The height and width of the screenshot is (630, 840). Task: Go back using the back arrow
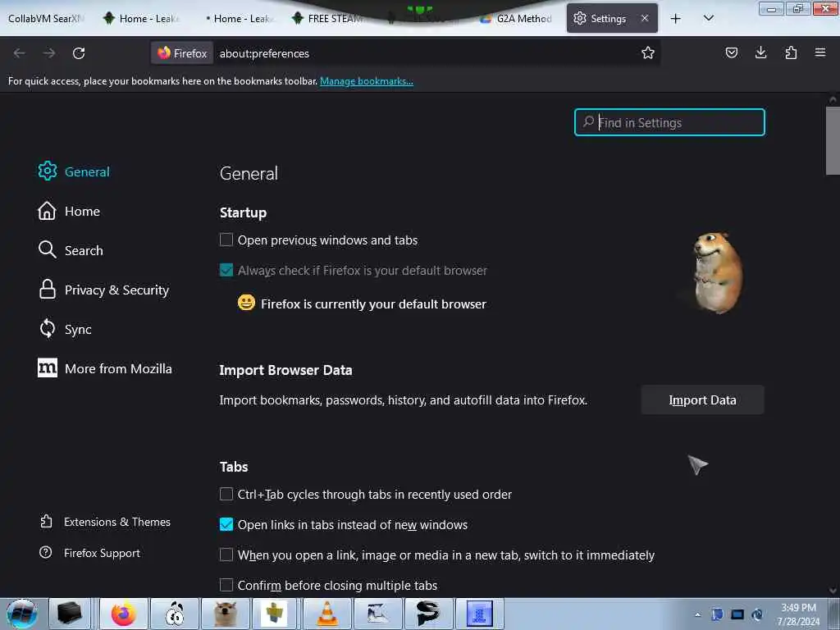coord(20,53)
